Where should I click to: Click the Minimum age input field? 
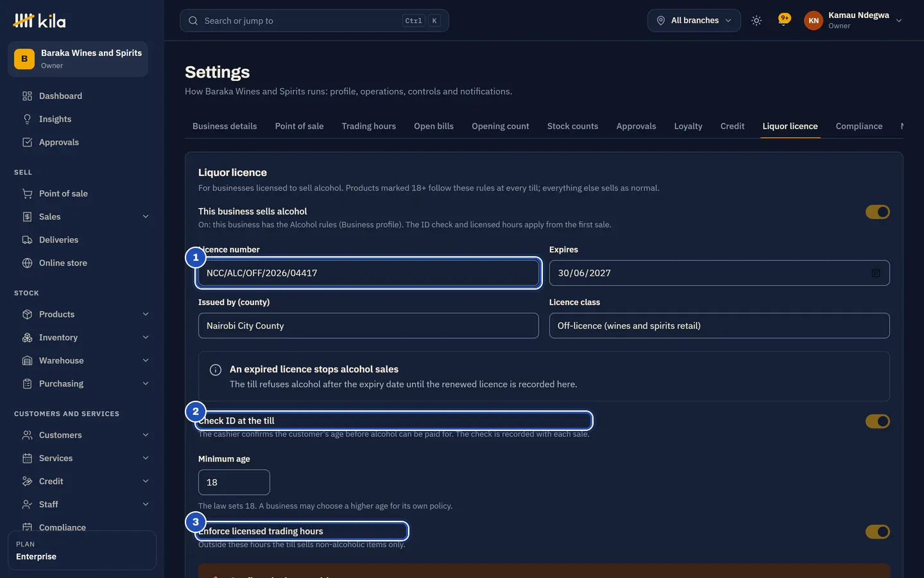point(234,482)
